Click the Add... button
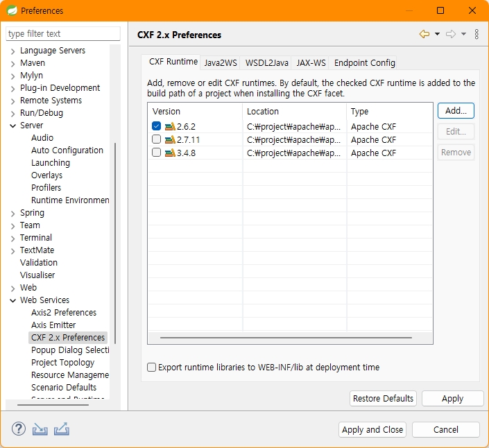Viewport: 489px width, 448px height. coord(456,111)
